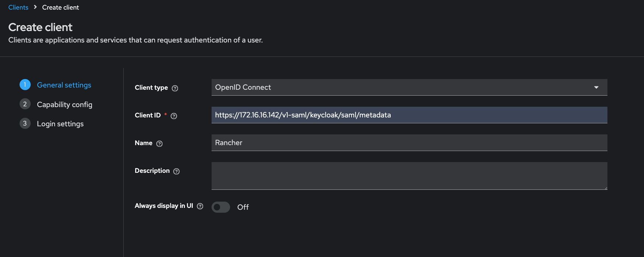The image size is (644, 257).
Task: Show help tooltip for Name field
Action: (160, 144)
